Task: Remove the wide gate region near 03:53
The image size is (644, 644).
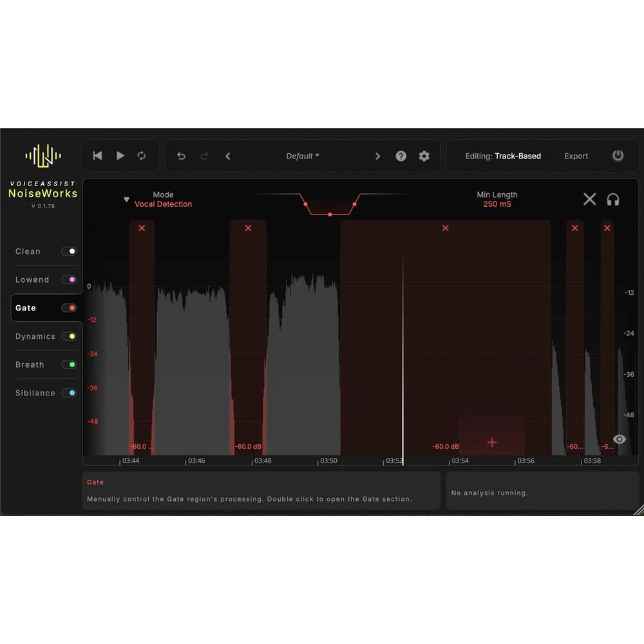Action: point(445,228)
